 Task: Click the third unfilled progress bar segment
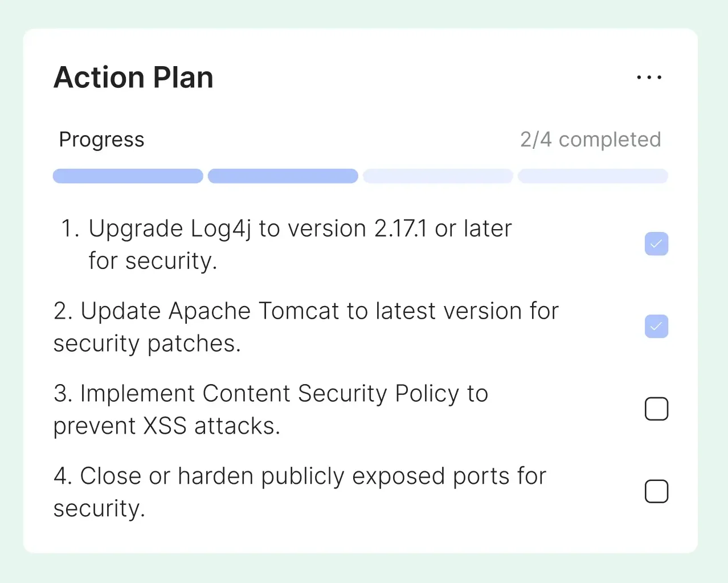click(438, 176)
